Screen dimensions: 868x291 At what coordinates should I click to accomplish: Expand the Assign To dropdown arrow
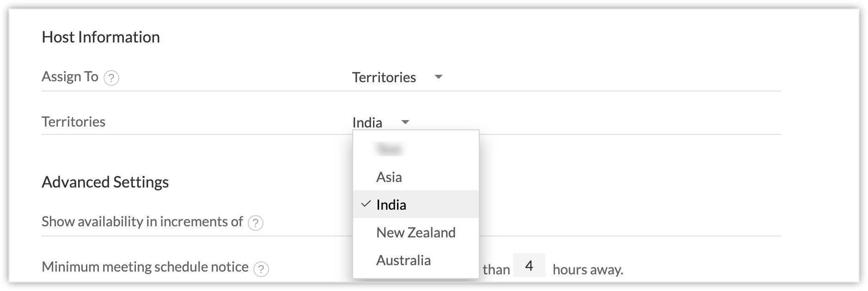(439, 77)
